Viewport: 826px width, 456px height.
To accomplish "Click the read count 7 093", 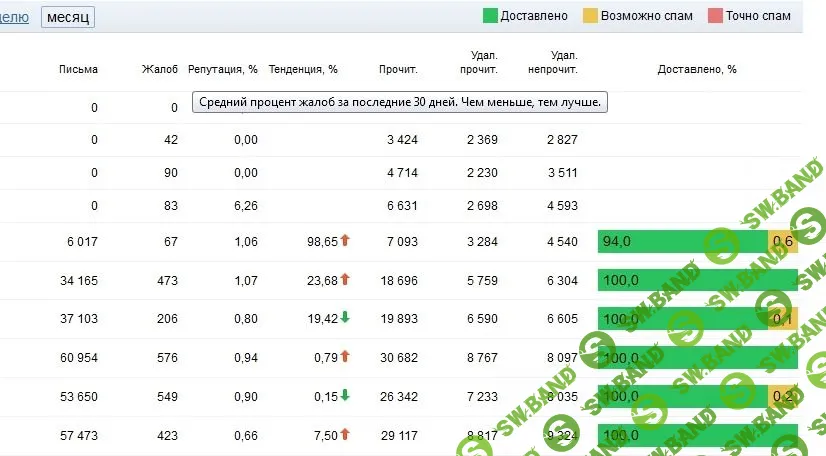I will (x=402, y=242).
